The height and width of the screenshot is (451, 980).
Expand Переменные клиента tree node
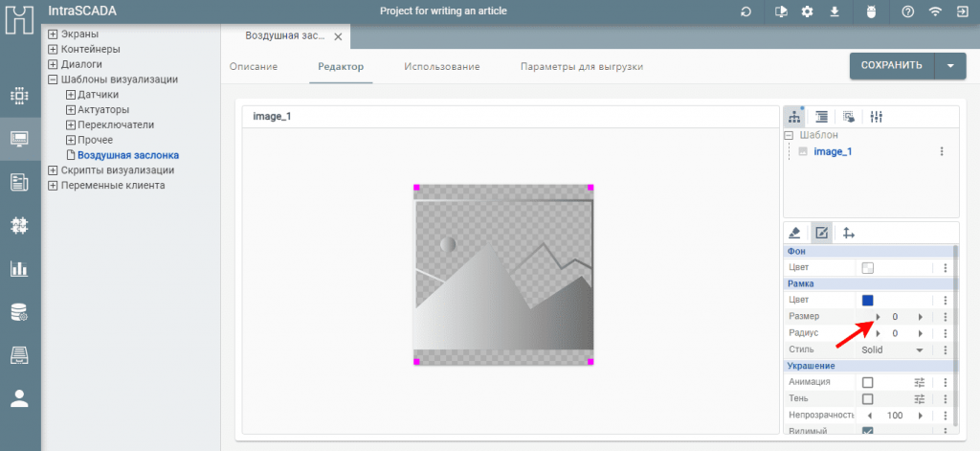click(x=54, y=185)
